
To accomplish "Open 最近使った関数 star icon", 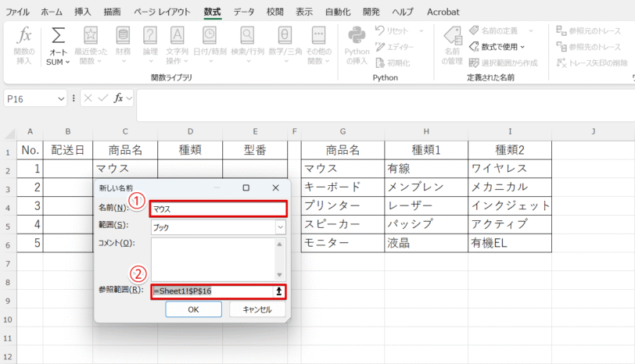I will (91, 35).
